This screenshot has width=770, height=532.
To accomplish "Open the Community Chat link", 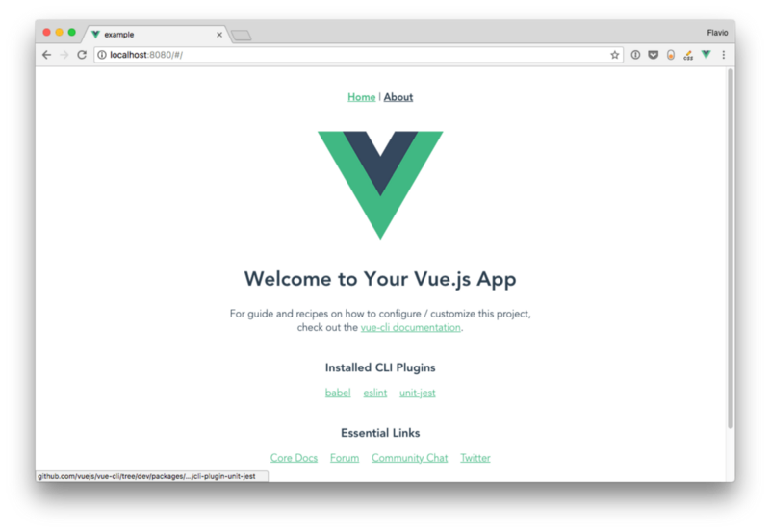I will pyautogui.click(x=410, y=458).
